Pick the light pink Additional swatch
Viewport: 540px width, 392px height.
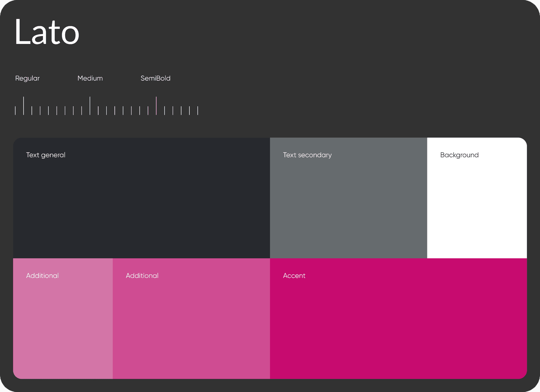pos(63,324)
